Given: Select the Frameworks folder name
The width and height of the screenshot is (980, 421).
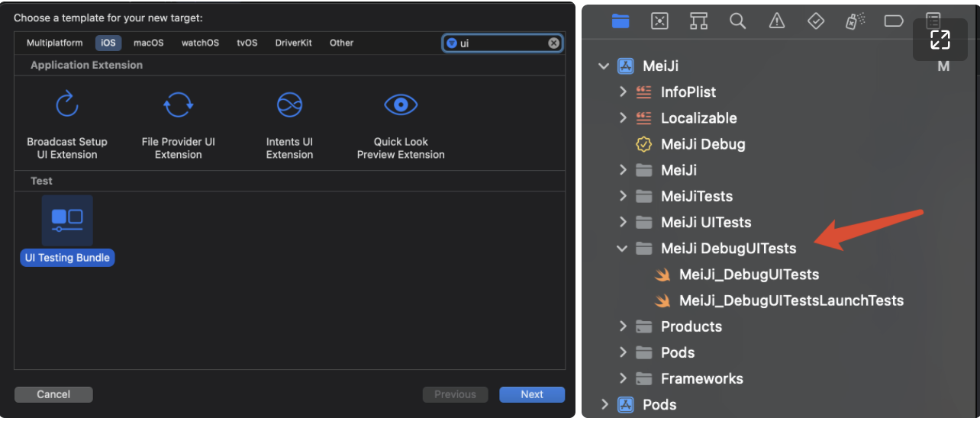Looking at the screenshot, I should tap(702, 378).
